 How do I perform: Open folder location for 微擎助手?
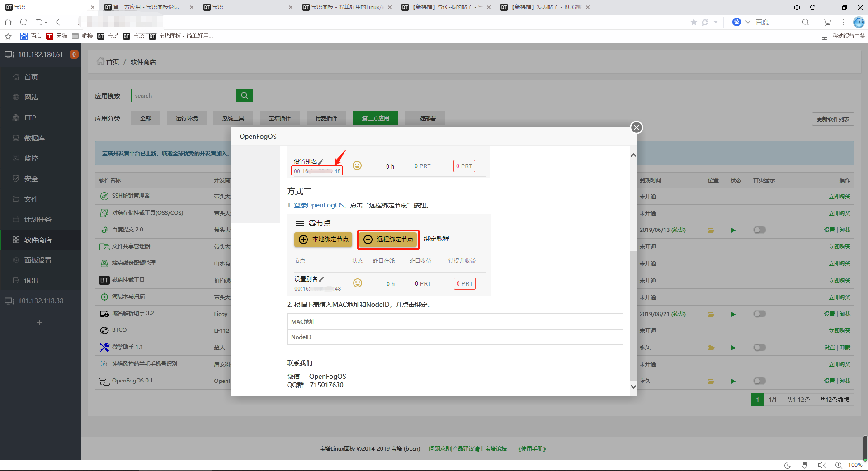point(711,348)
